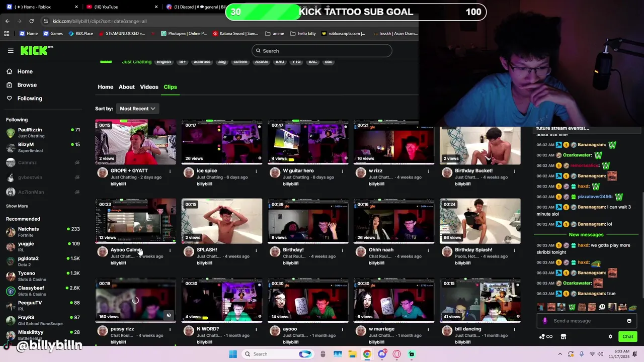The image size is (644, 362).
Task: Open Discord from the taskbar
Action: click(382, 354)
